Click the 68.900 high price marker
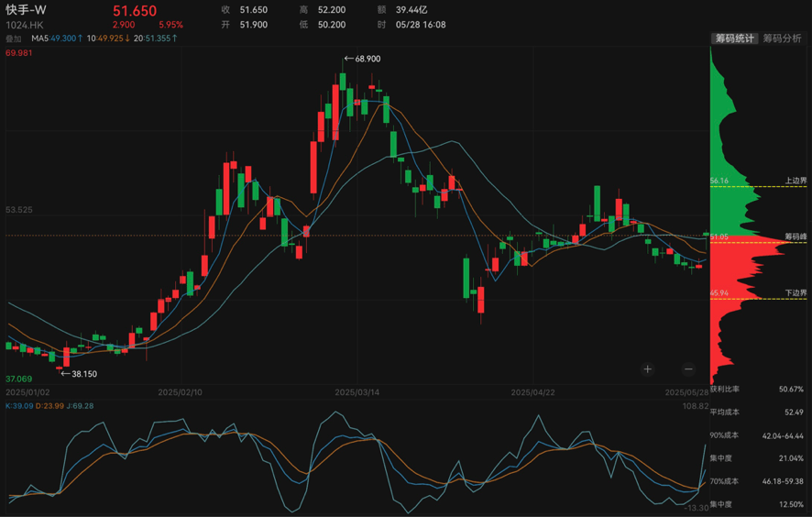812x517 pixels. [x=362, y=59]
